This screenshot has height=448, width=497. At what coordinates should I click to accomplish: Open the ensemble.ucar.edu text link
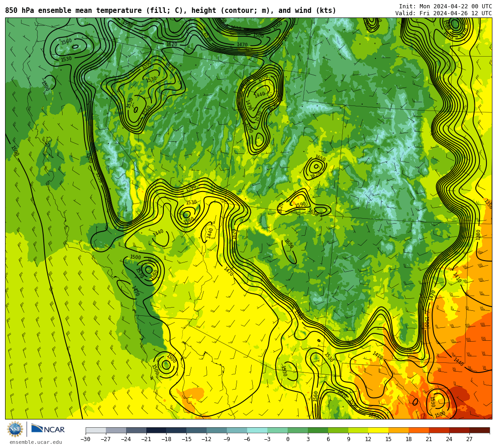coord(35,442)
